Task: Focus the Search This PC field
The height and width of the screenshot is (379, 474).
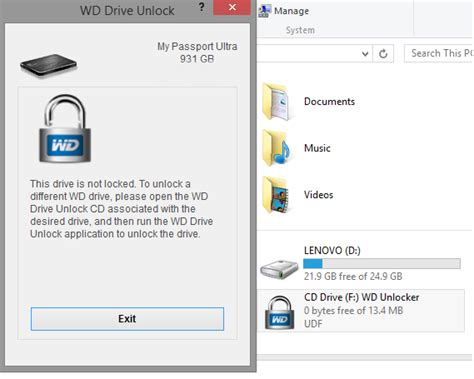Action: click(x=439, y=53)
